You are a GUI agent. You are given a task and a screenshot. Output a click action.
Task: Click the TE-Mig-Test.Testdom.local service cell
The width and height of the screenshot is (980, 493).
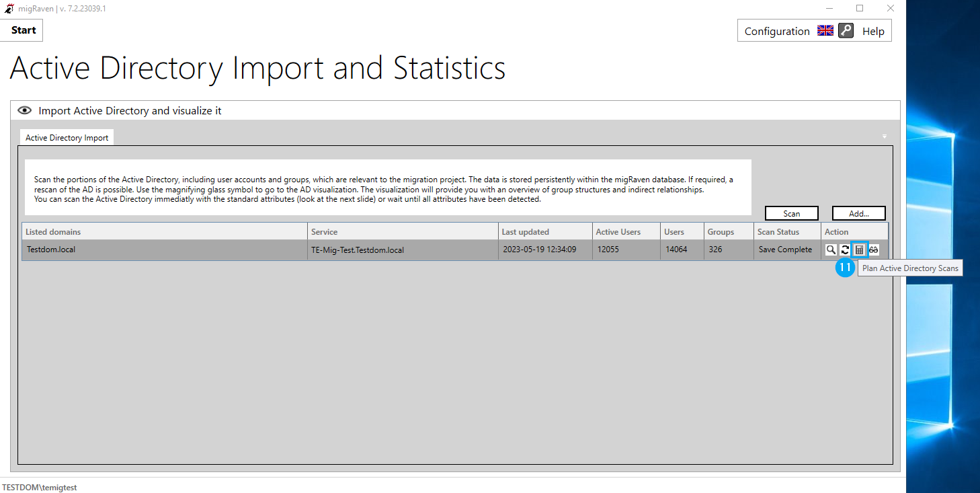pyautogui.click(x=403, y=250)
